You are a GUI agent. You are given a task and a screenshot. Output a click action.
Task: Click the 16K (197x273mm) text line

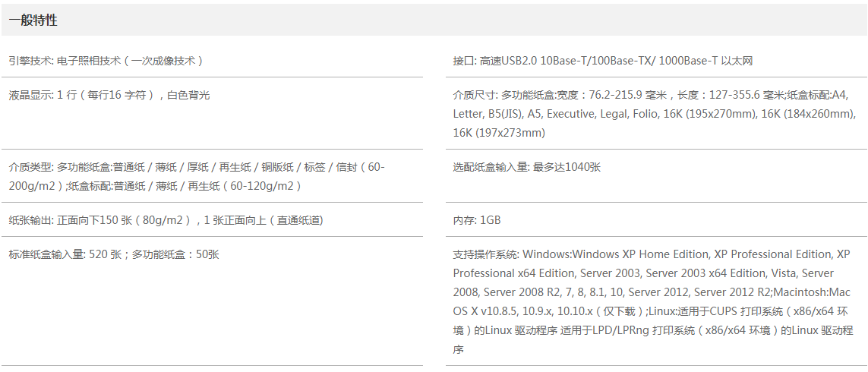point(499,133)
